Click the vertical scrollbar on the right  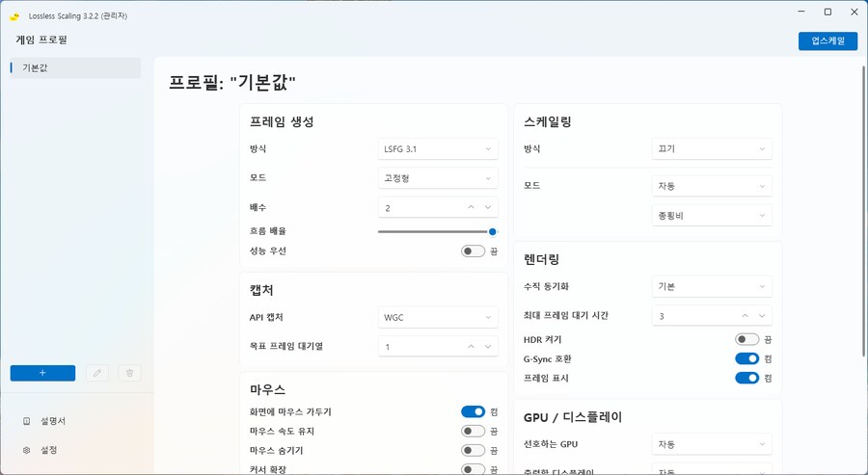click(x=863, y=210)
